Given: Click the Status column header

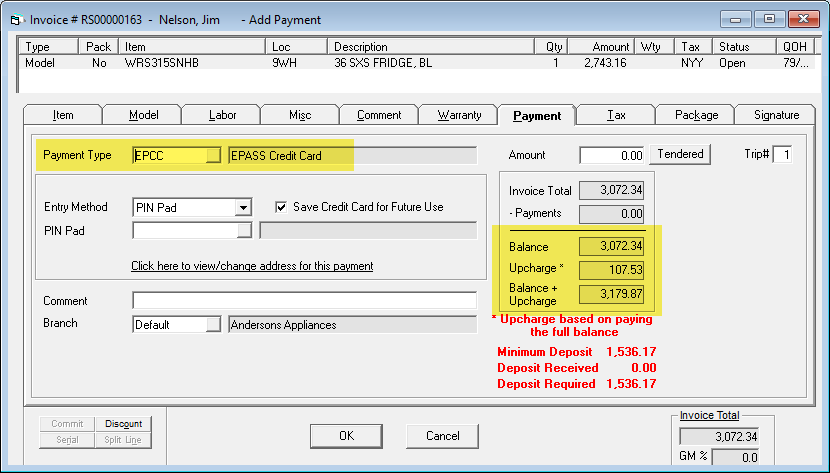Looking at the screenshot, I should point(744,47).
